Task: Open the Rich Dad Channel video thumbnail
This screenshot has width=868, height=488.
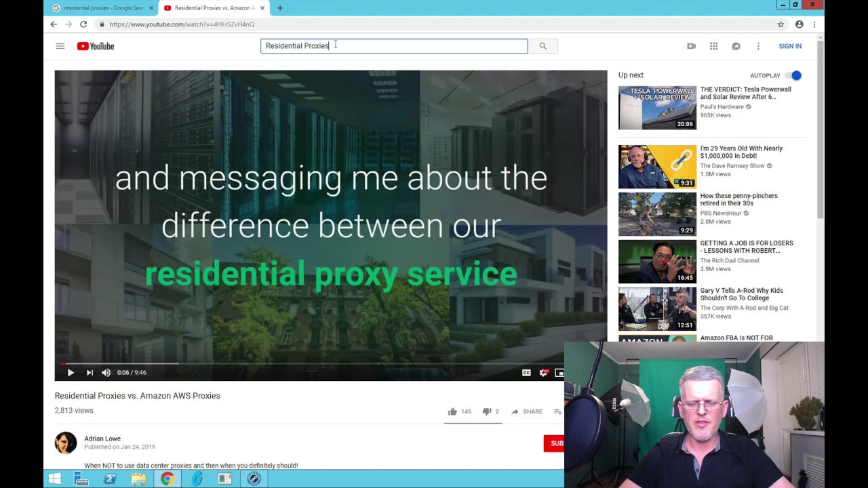Action: (657, 262)
